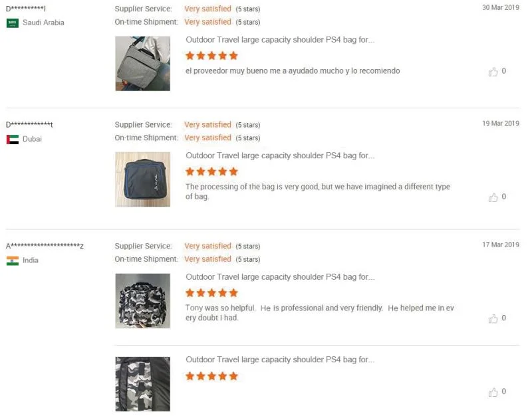Click star rating above the Tony review text
The width and height of the screenshot is (532, 420).
pyautogui.click(x=211, y=293)
